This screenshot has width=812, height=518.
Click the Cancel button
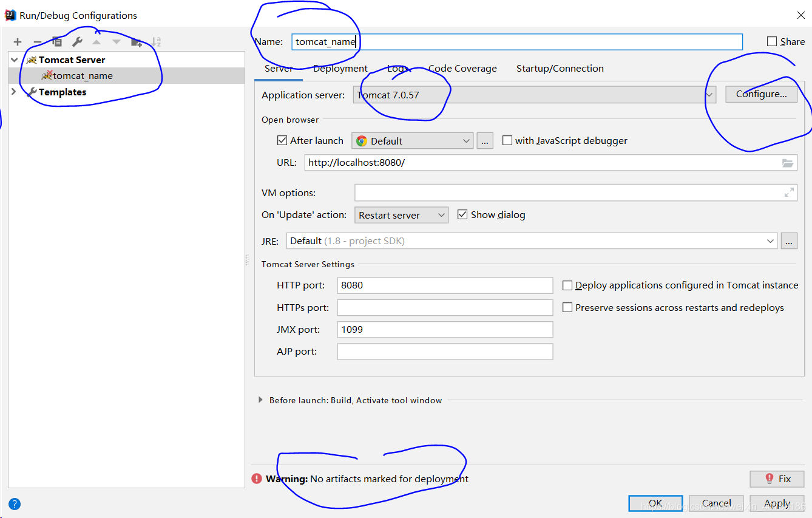(716, 503)
